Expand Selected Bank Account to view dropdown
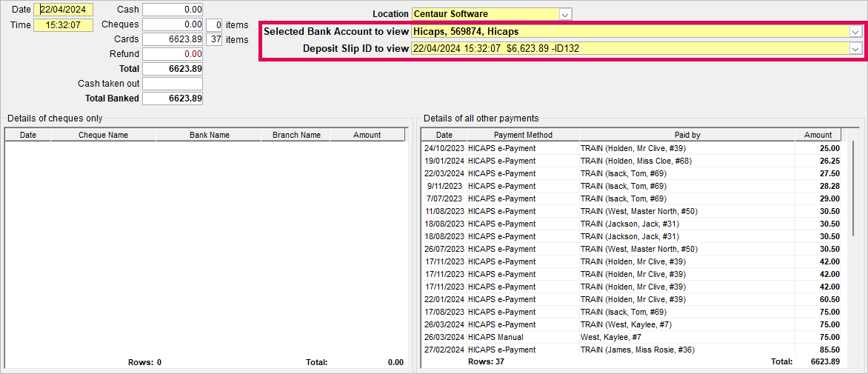This screenshot has height=374, width=868. [x=856, y=32]
